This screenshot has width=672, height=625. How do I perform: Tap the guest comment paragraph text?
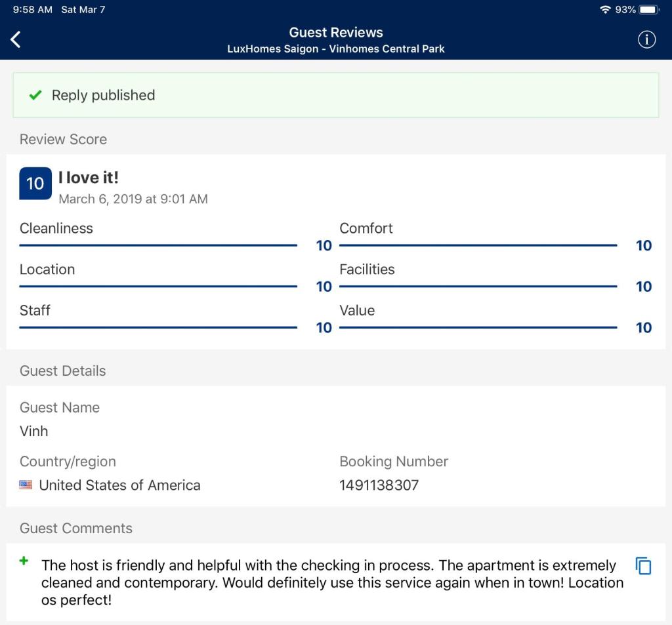332,582
